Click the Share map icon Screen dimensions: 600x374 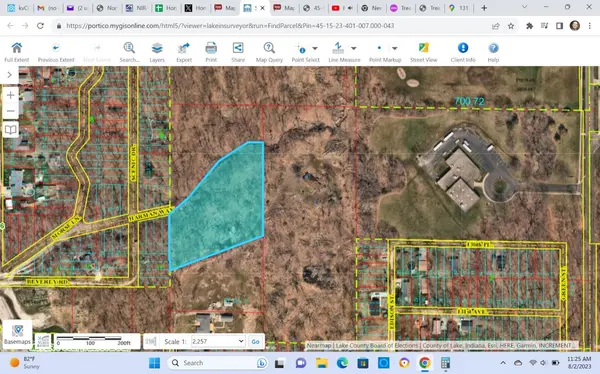[x=238, y=52]
